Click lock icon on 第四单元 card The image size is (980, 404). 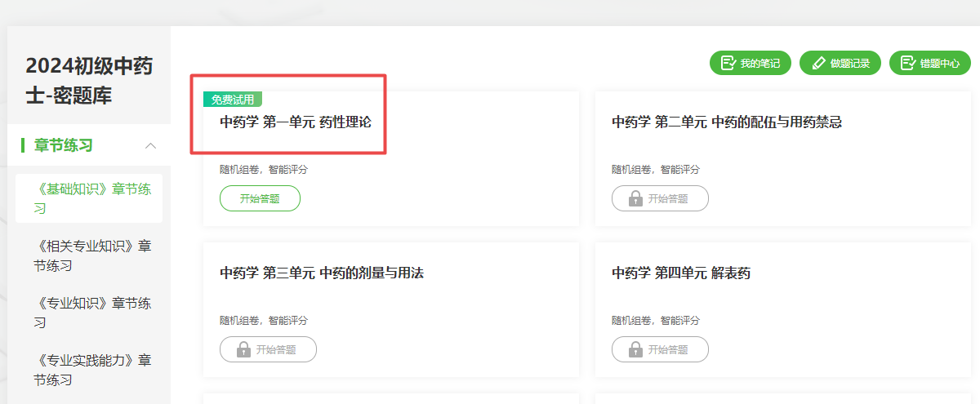pyautogui.click(x=635, y=349)
